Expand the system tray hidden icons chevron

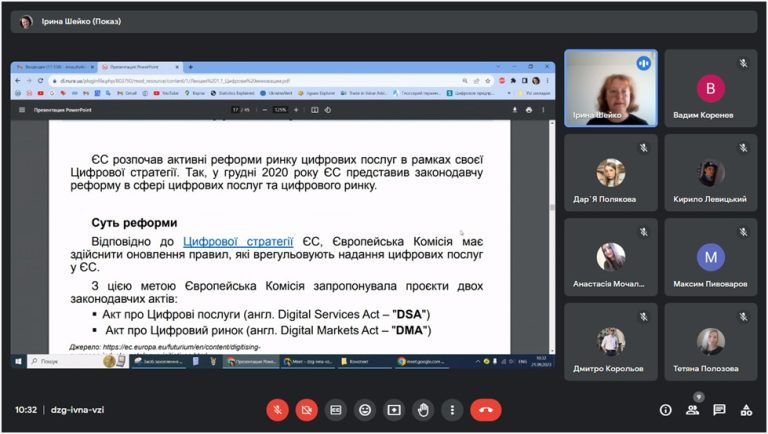coord(478,362)
